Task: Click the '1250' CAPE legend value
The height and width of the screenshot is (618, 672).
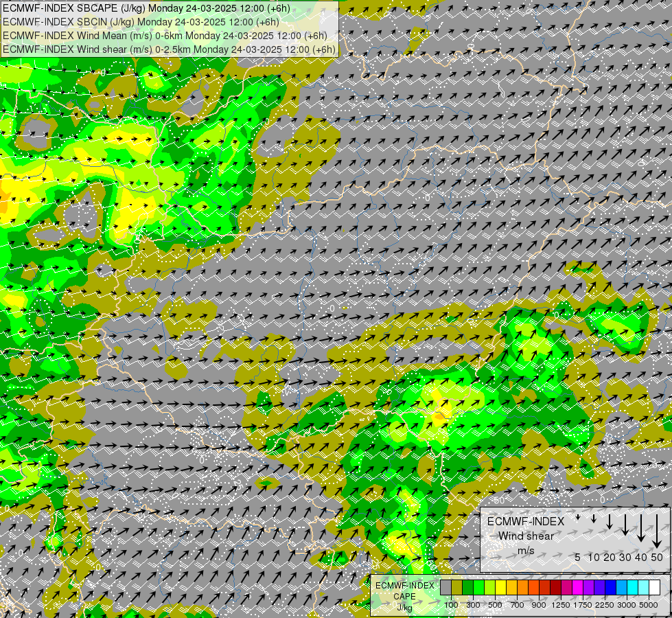Action: (x=561, y=605)
